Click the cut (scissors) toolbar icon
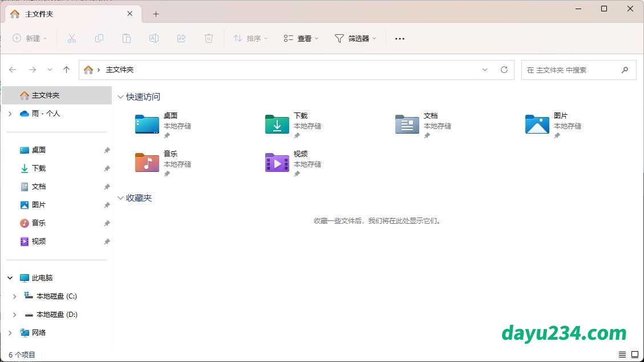Image resolution: width=644 pixels, height=362 pixels. (x=71, y=38)
